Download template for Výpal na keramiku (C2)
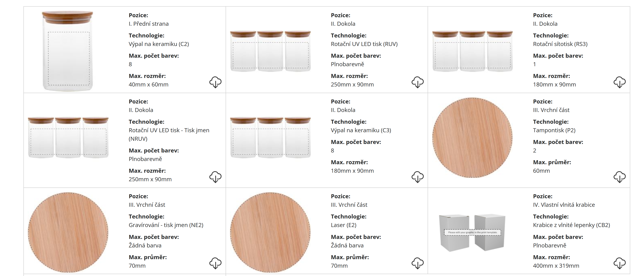This screenshot has height=276, width=644. (215, 82)
